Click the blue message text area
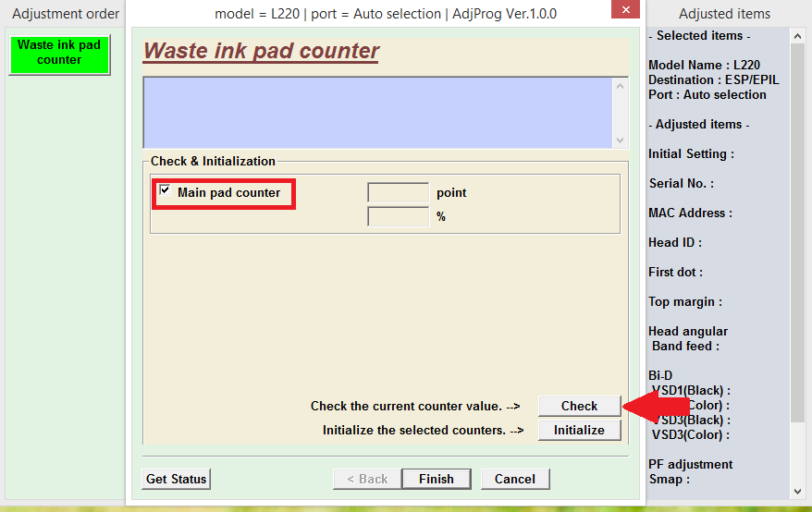The width and height of the screenshot is (812, 512). pos(378,113)
